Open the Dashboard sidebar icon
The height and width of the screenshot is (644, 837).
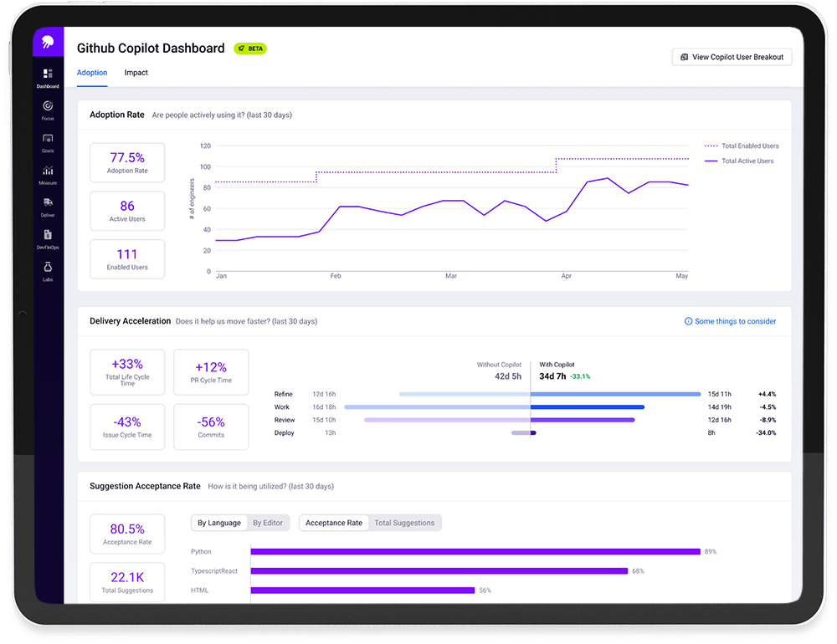(48, 74)
